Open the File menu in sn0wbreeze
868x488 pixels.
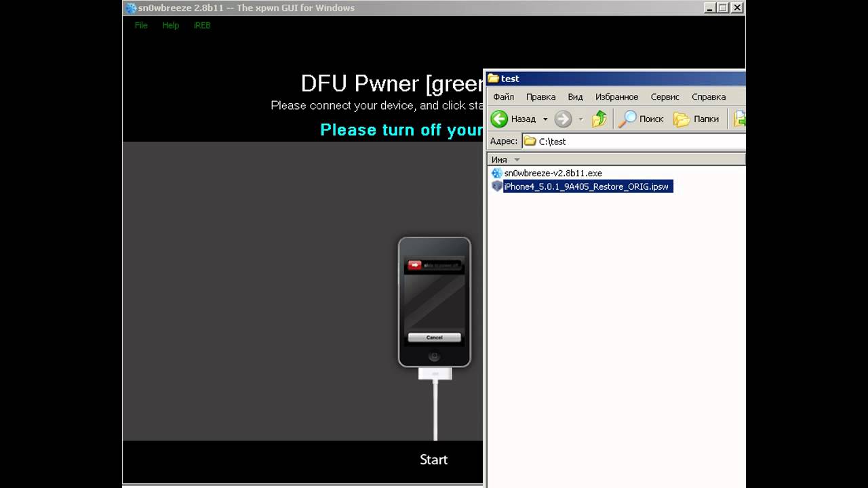click(x=141, y=25)
